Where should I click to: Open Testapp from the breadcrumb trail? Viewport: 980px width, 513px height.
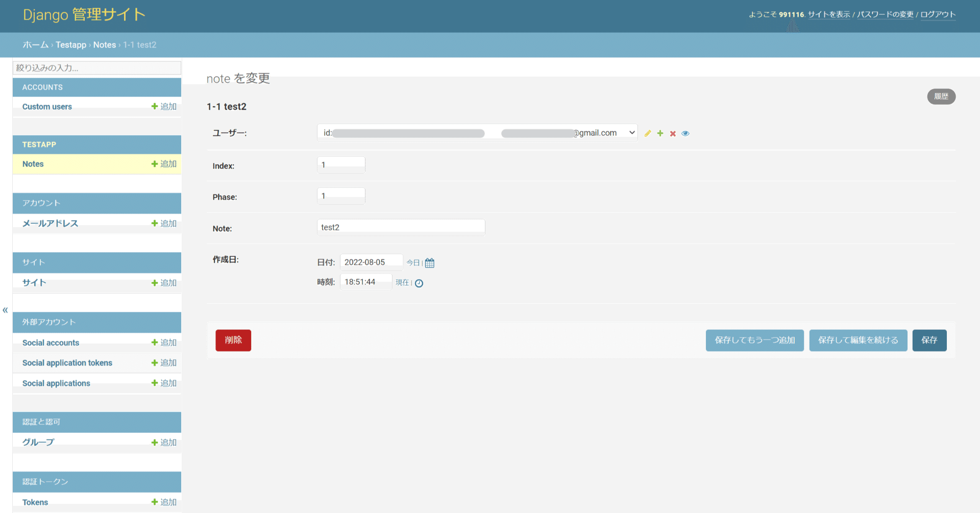[x=71, y=45]
